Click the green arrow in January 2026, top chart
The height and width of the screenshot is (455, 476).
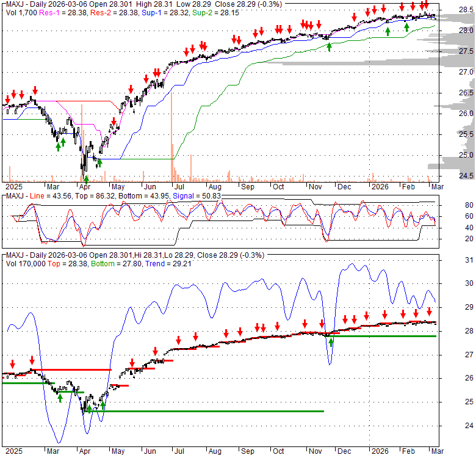click(x=388, y=31)
